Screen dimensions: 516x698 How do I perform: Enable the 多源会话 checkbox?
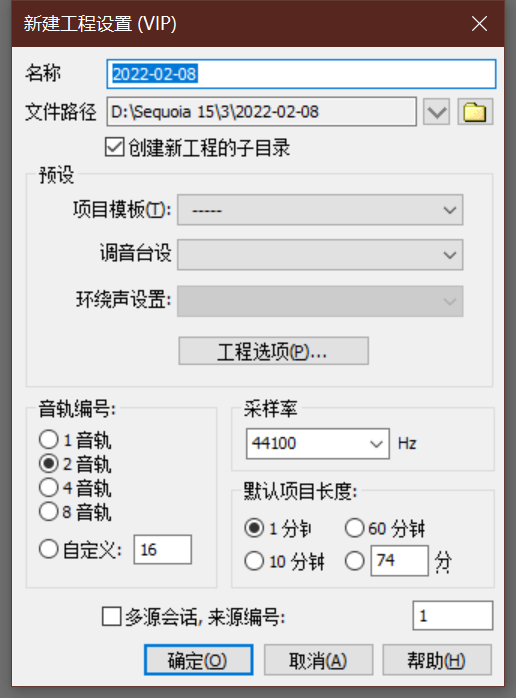coord(111,617)
